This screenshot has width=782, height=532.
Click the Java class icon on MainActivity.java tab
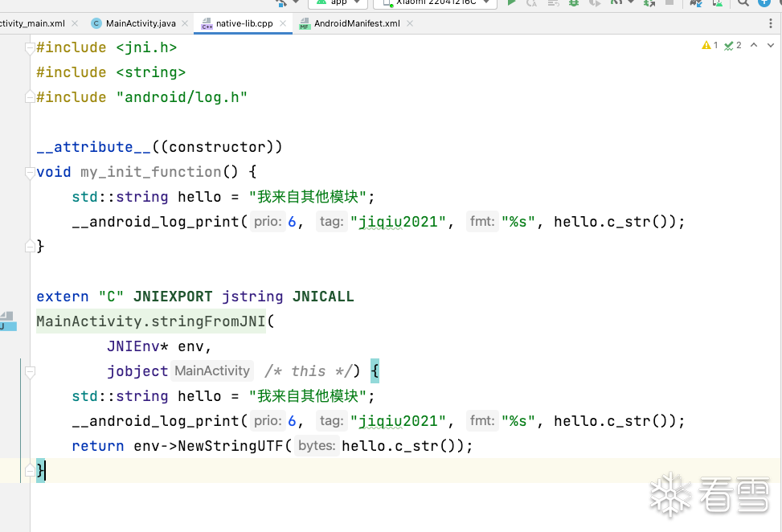click(96, 23)
